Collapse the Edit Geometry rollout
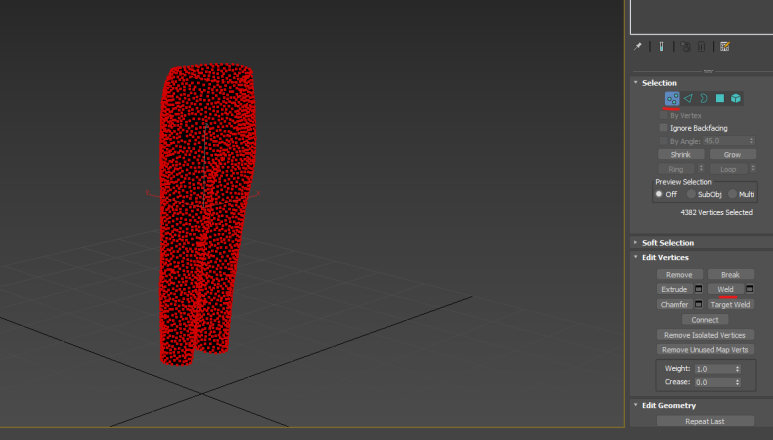This screenshot has height=440, width=773. point(636,405)
